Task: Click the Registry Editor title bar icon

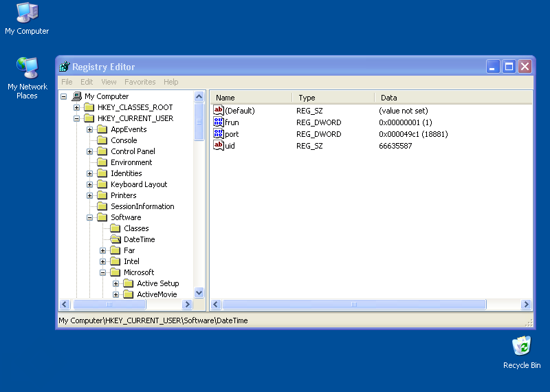Action: tap(65, 66)
